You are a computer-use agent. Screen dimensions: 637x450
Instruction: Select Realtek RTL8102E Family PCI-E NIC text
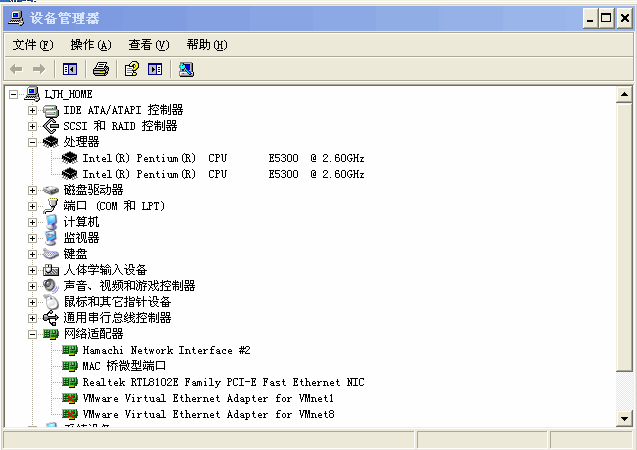tap(223, 382)
